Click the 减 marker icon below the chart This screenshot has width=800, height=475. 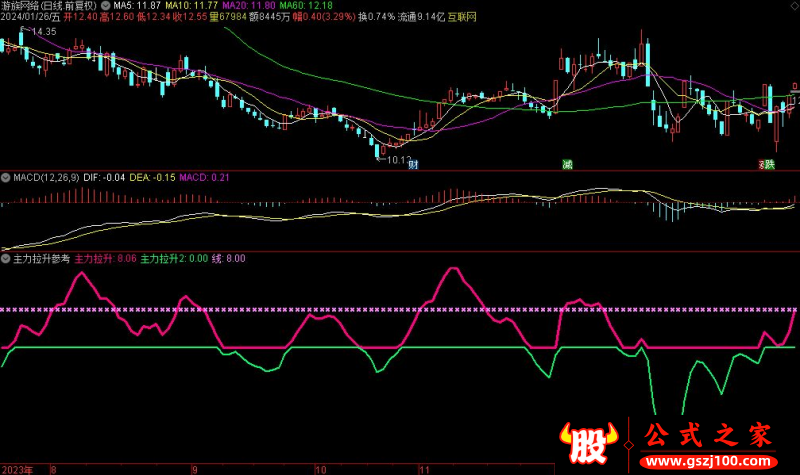(568, 164)
